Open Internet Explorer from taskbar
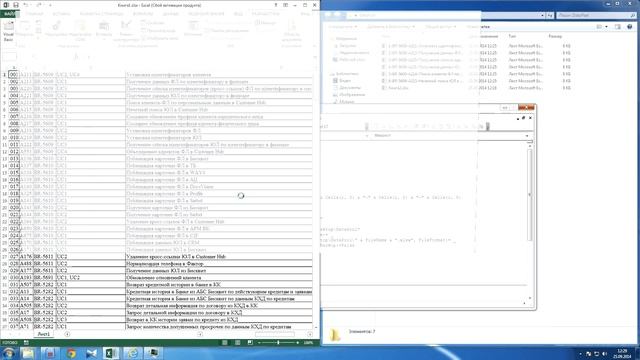 click(x=132, y=353)
